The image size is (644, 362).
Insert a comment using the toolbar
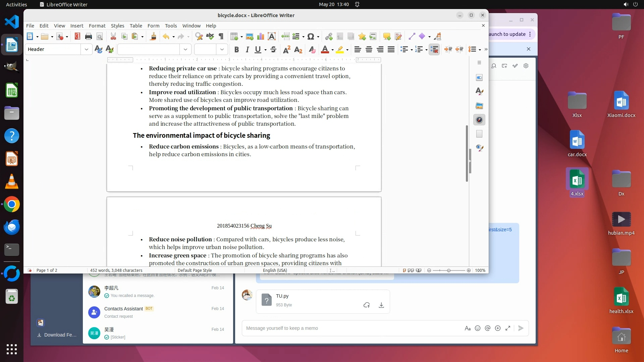[x=387, y=37]
